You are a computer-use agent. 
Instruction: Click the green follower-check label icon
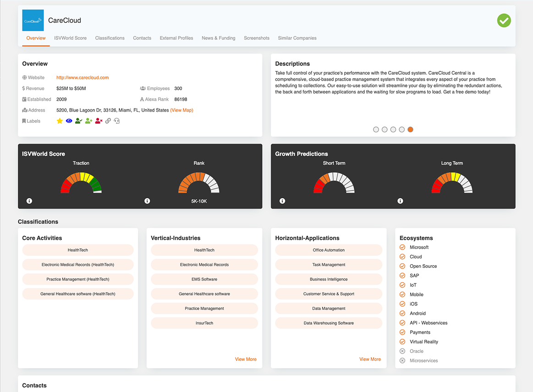[78, 120]
